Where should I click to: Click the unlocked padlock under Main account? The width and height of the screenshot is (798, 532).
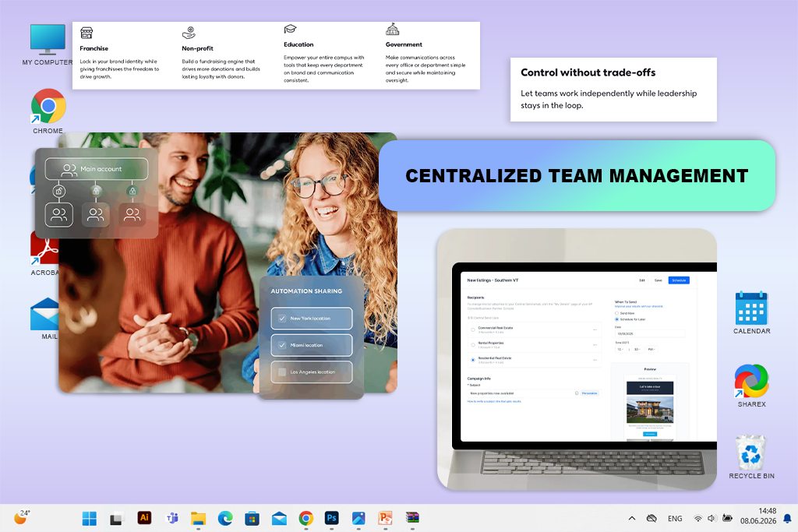click(x=59, y=192)
